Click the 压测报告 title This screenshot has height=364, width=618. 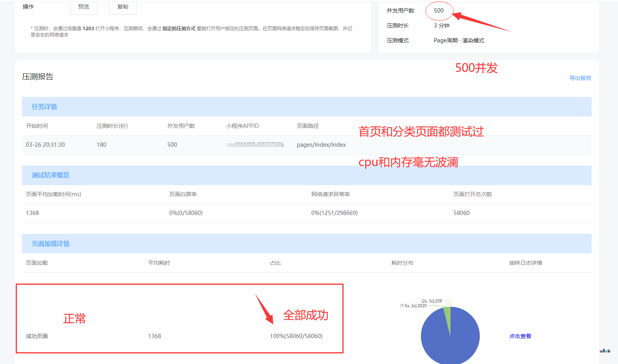coord(38,76)
